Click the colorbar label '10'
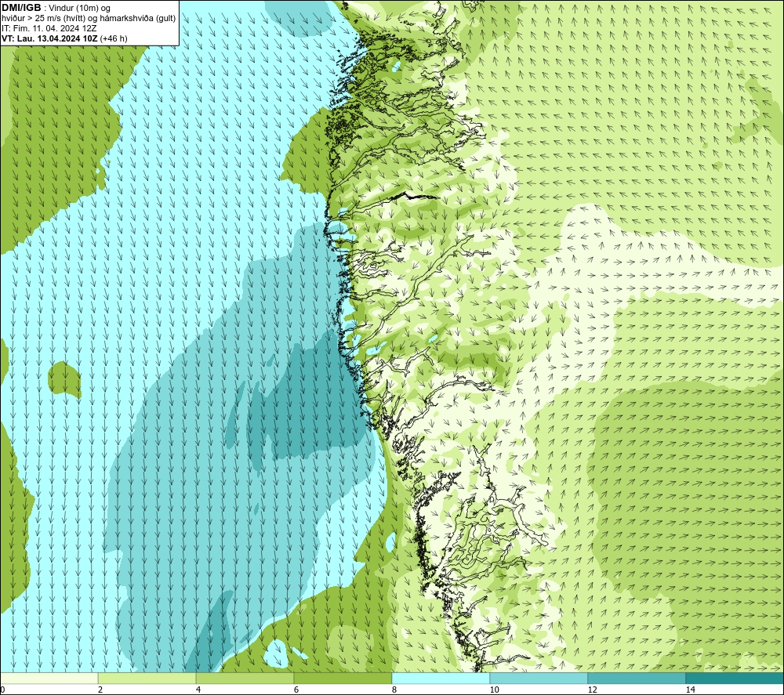This screenshot has width=784, height=695. [494, 690]
